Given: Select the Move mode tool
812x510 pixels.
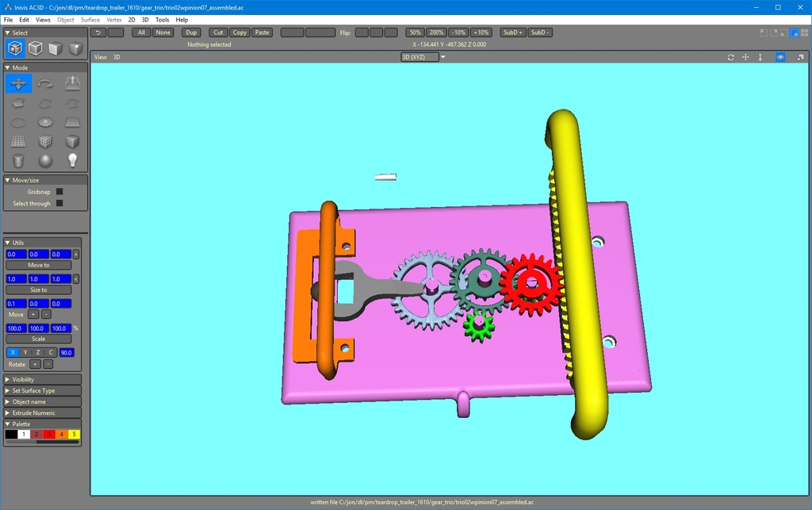Looking at the screenshot, I should 18,83.
